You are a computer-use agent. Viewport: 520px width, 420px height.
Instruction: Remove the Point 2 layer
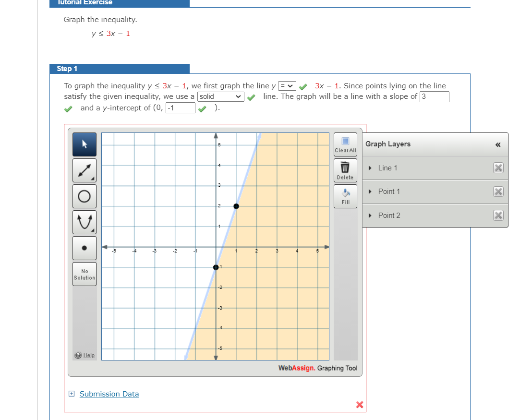tap(498, 215)
